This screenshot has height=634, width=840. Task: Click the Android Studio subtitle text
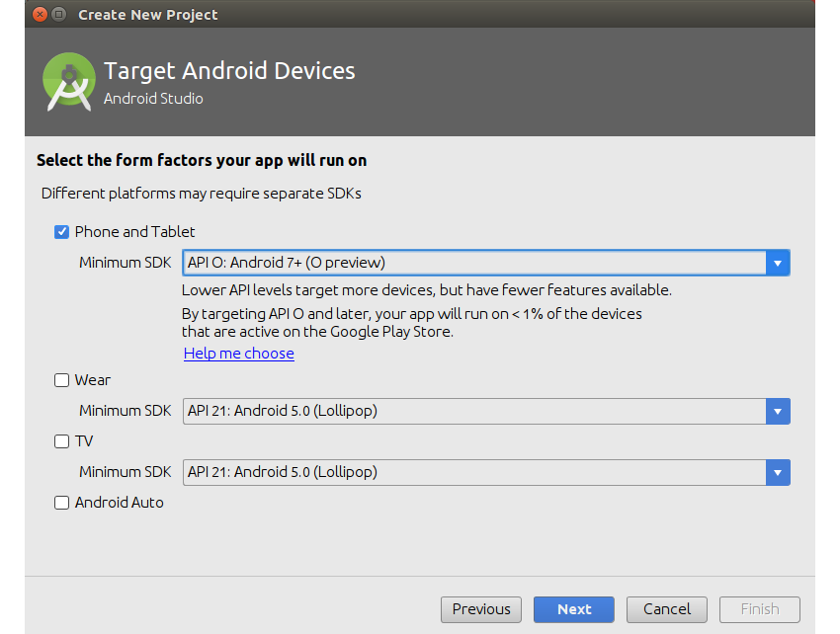coord(153,99)
